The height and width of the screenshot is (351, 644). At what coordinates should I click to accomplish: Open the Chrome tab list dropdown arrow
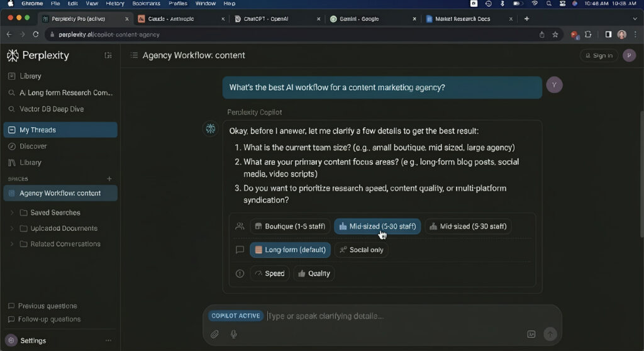point(635,18)
